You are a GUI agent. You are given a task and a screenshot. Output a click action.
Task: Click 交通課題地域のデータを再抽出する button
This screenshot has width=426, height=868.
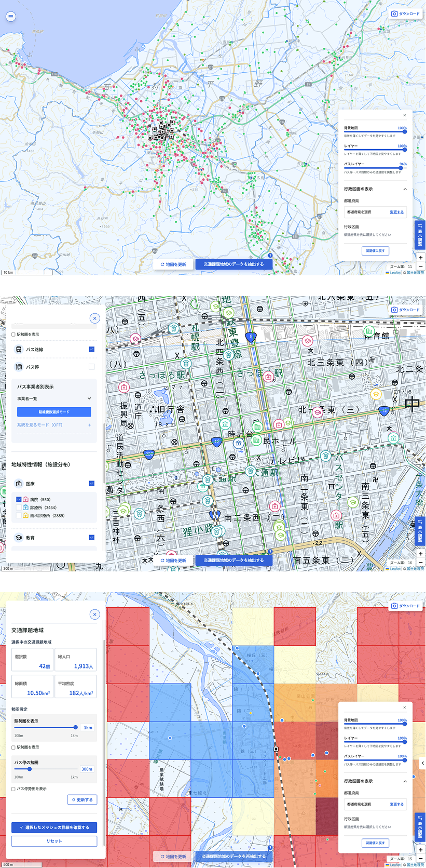pyautogui.click(x=233, y=856)
